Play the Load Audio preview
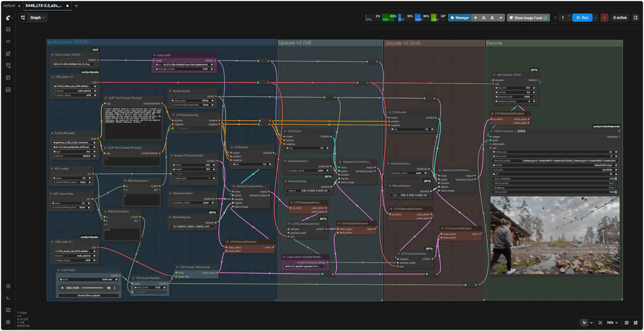644x331 pixels. [x=63, y=288]
